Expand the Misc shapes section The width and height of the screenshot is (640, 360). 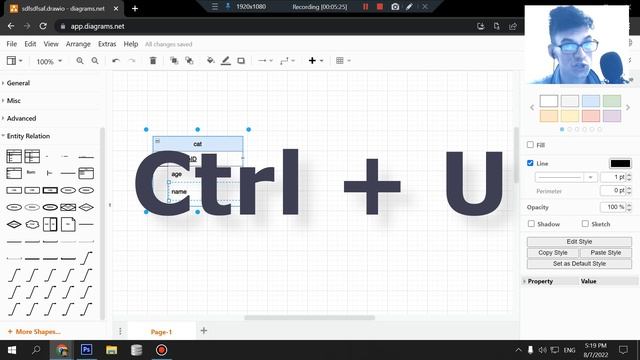pos(13,100)
